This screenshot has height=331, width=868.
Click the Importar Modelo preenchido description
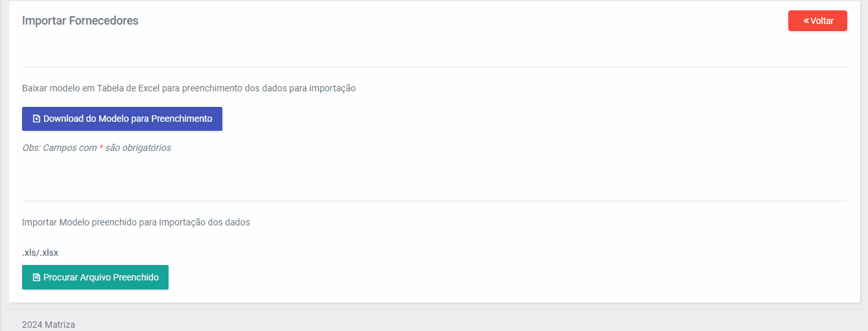click(x=136, y=222)
